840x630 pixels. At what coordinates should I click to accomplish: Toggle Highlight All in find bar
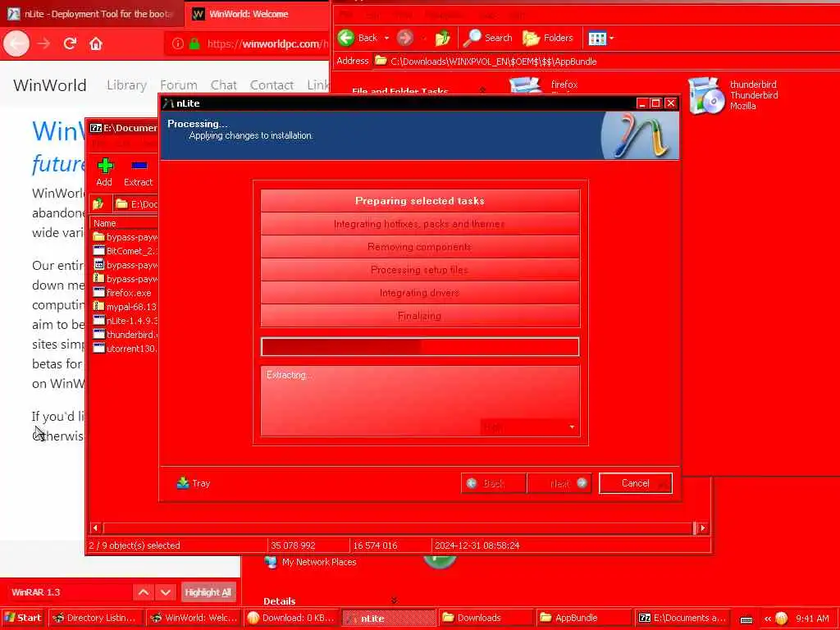208,592
